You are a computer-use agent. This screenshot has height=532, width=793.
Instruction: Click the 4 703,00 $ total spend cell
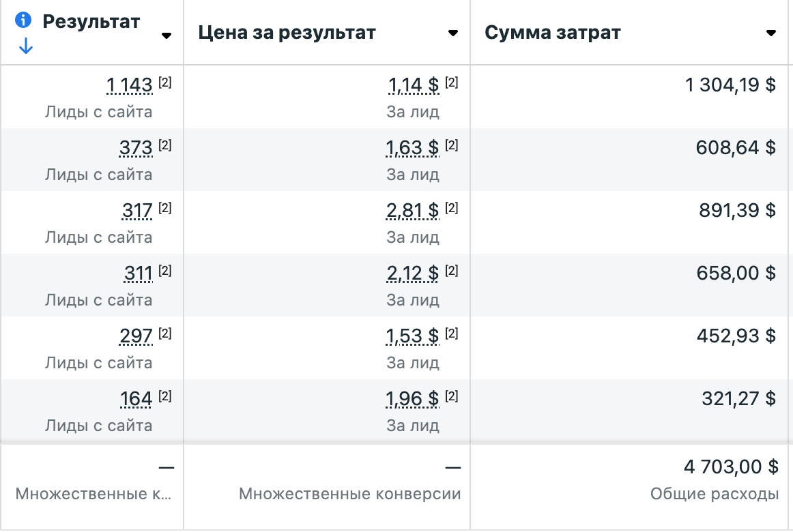point(731,467)
